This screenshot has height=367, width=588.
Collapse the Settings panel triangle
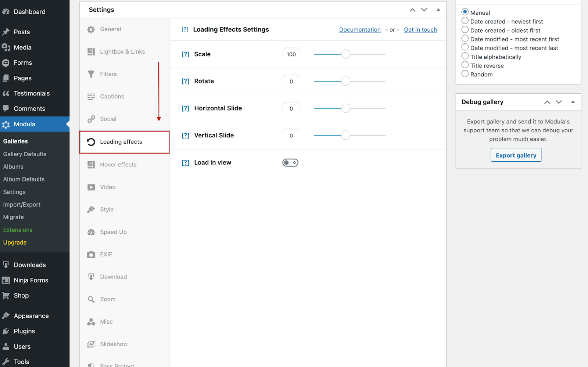point(438,10)
